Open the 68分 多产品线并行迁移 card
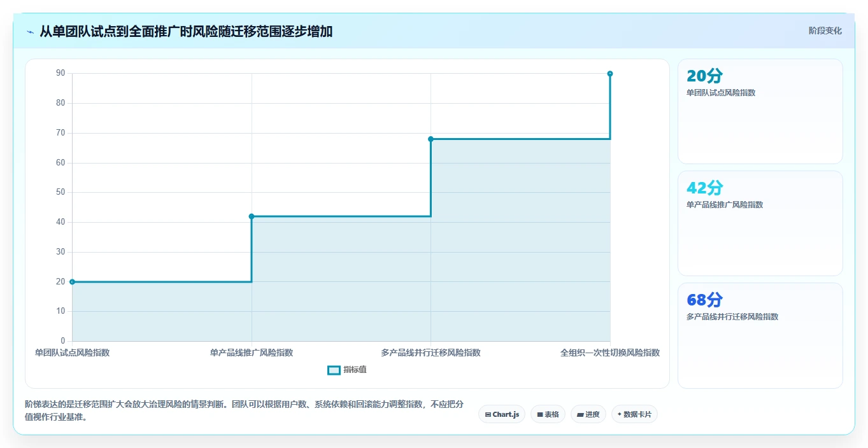868x448 pixels. pos(760,335)
